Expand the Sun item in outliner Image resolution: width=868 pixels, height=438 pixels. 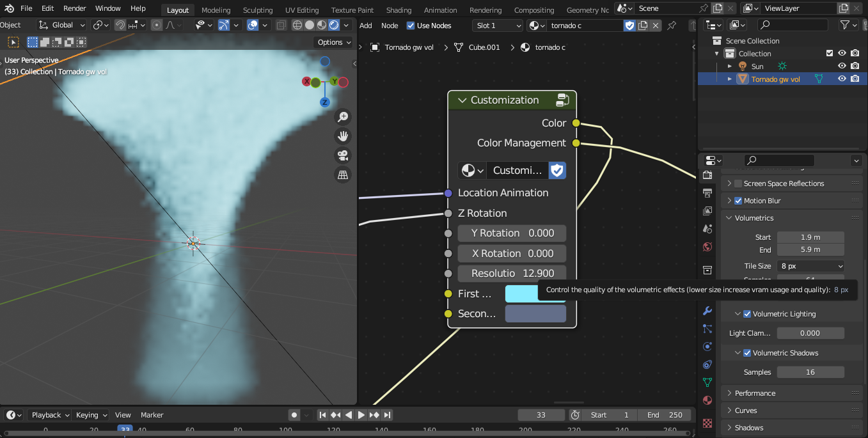pos(730,66)
